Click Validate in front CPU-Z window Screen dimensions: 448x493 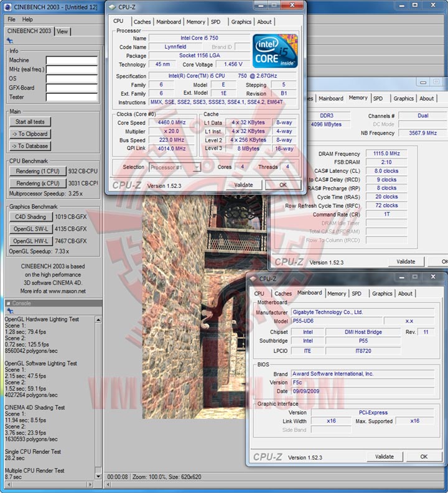coord(243,185)
